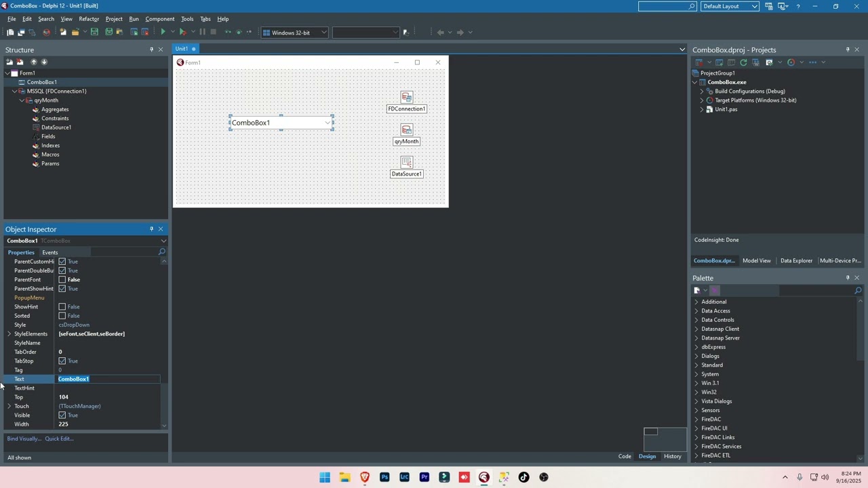868x488 pixels.
Task: Select FDConnection1 component icon on form
Action: click(x=406, y=97)
